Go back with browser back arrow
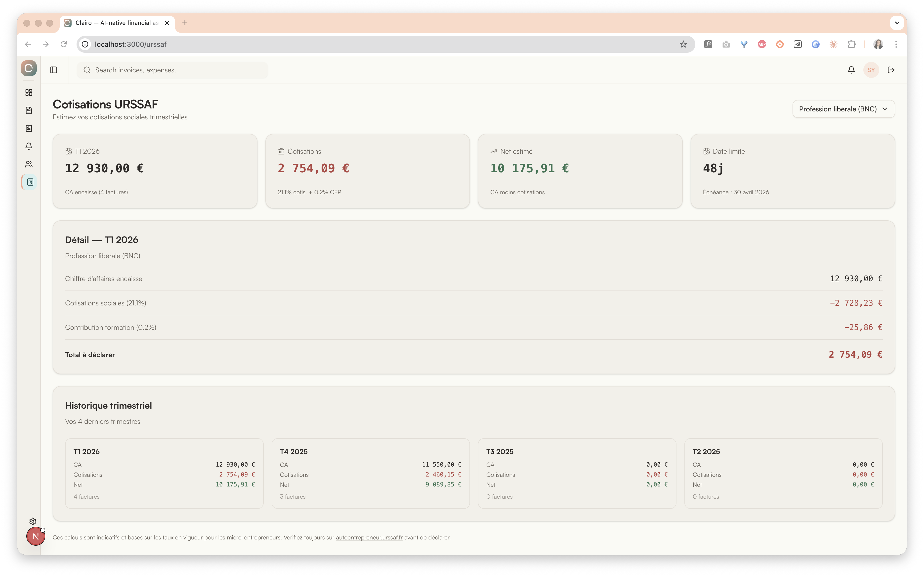 pyautogui.click(x=28, y=45)
